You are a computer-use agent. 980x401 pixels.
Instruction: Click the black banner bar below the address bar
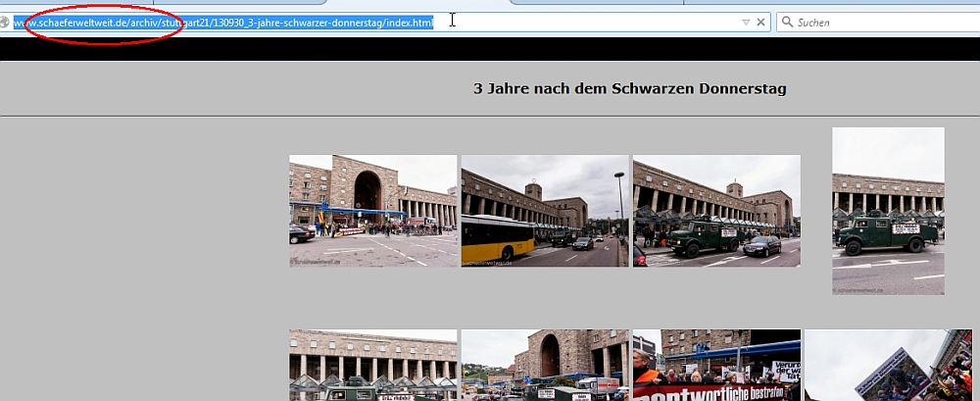[x=490, y=48]
